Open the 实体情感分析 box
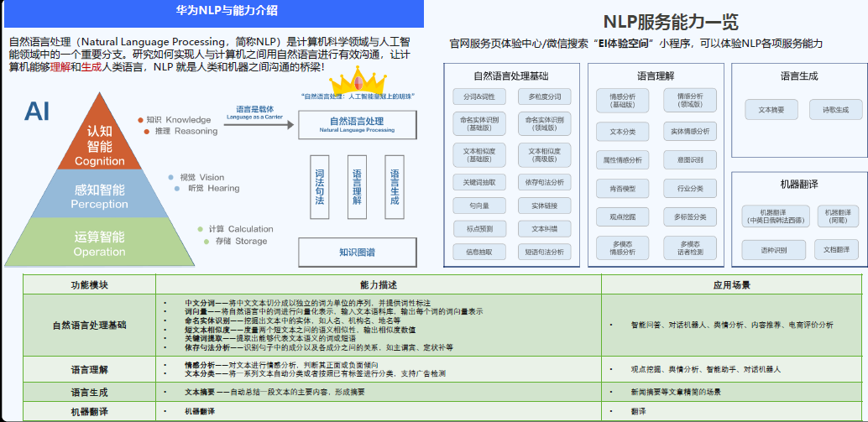Viewport: 868px width, 422px height. click(x=690, y=132)
